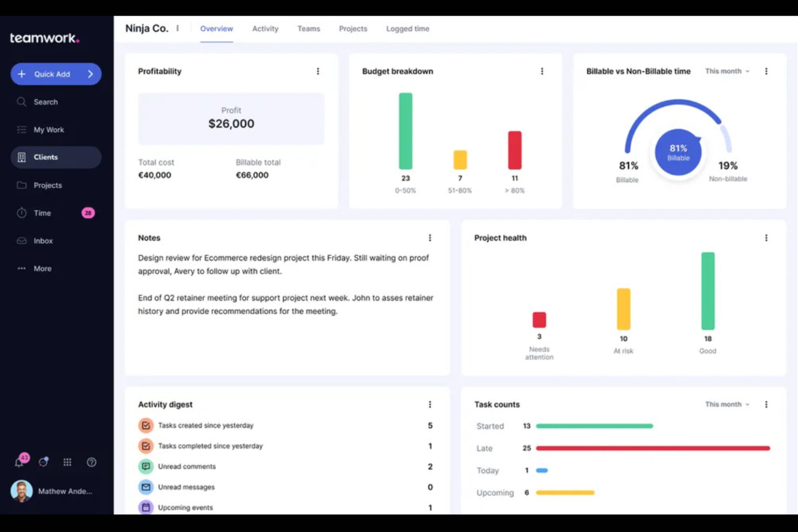Open the Clients section
The image size is (798, 532).
coord(46,157)
